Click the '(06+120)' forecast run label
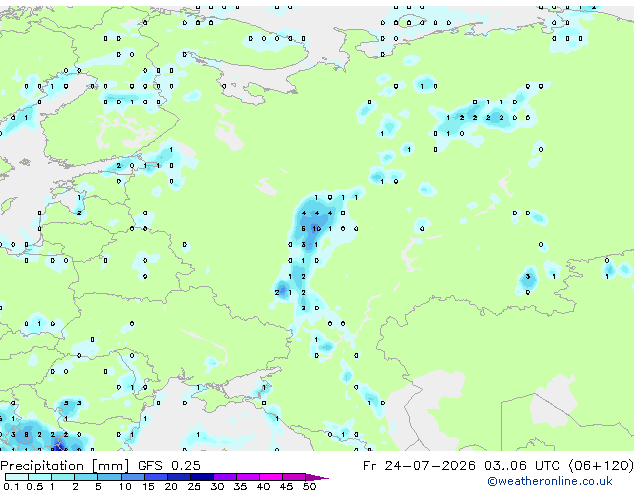 tap(601, 466)
